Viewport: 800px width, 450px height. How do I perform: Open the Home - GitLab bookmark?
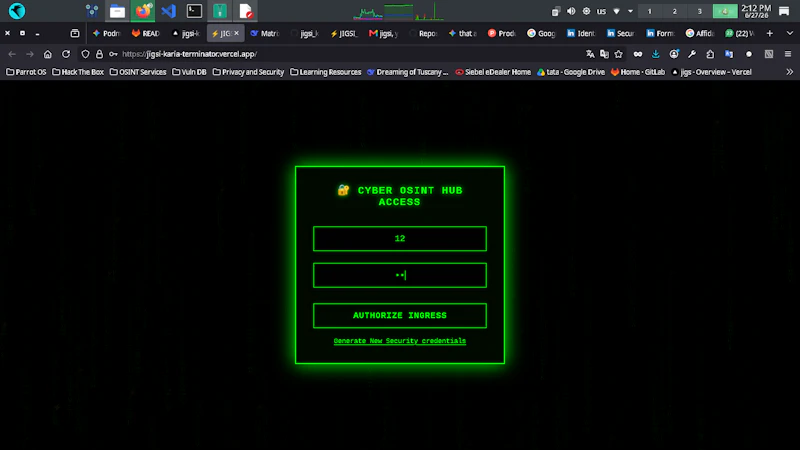638,72
